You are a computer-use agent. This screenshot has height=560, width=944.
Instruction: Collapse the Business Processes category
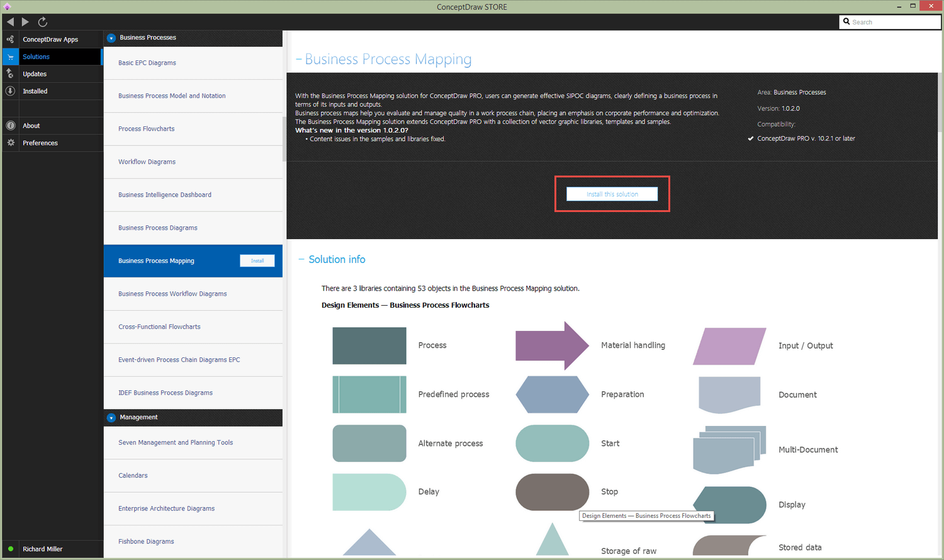111,38
